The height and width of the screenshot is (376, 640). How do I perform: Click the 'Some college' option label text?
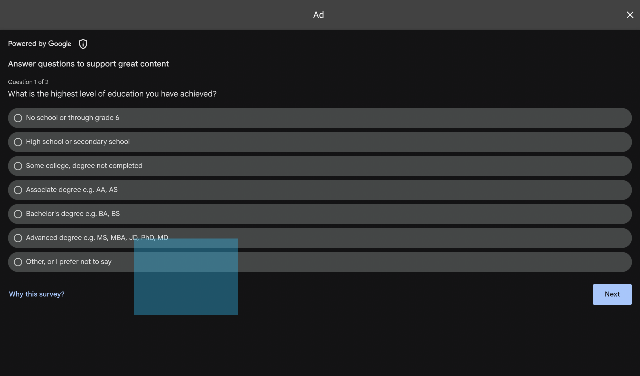tap(84, 166)
